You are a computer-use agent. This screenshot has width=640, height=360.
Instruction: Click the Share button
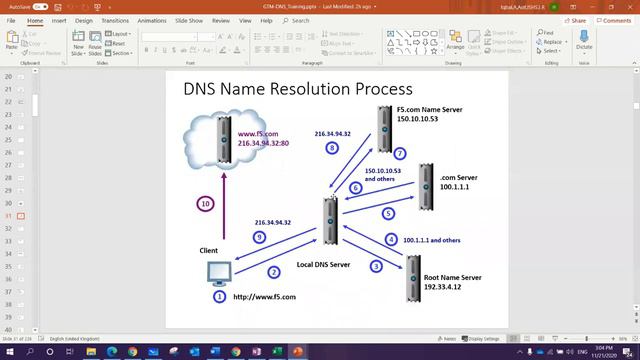pos(576,20)
